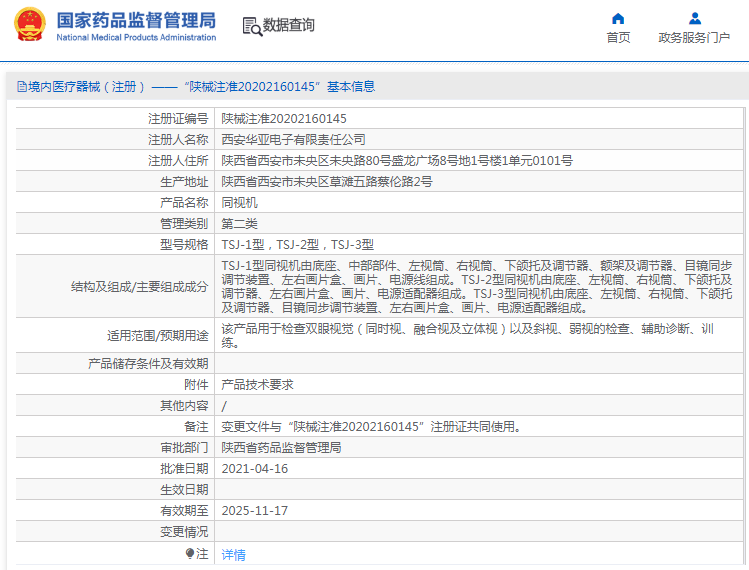Click the 生效日期 label
749x570 pixels.
pyautogui.click(x=184, y=490)
